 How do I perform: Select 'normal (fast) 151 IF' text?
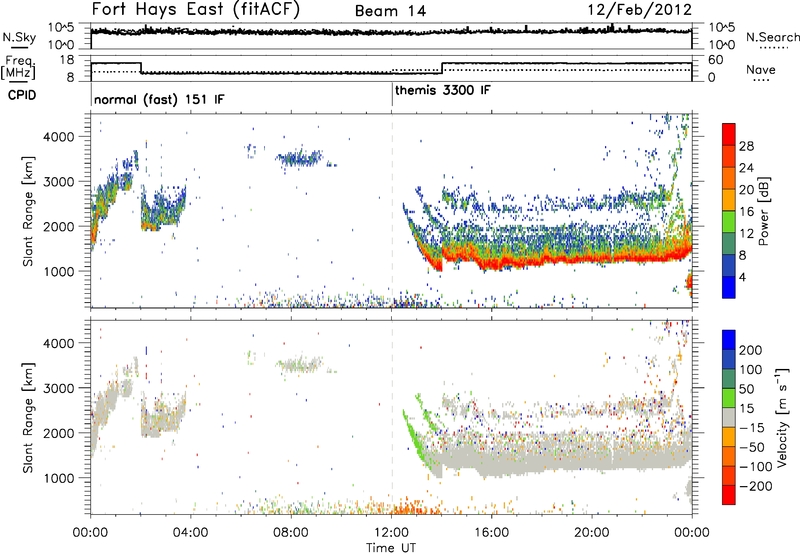point(159,99)
